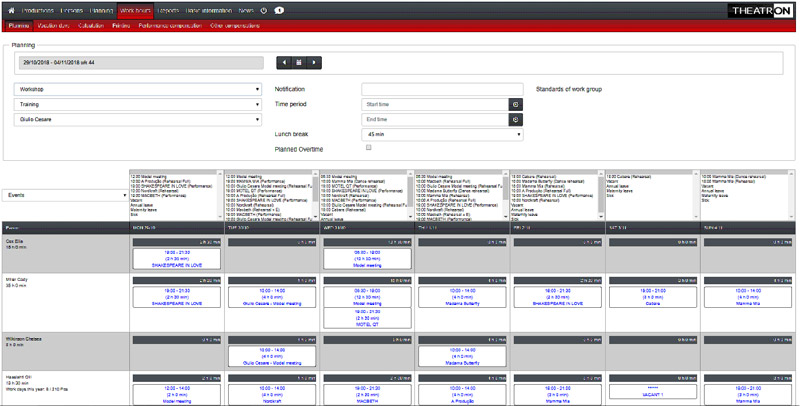
Task: Go to previous week with left arrow
Action: click(x=285, y=63)
